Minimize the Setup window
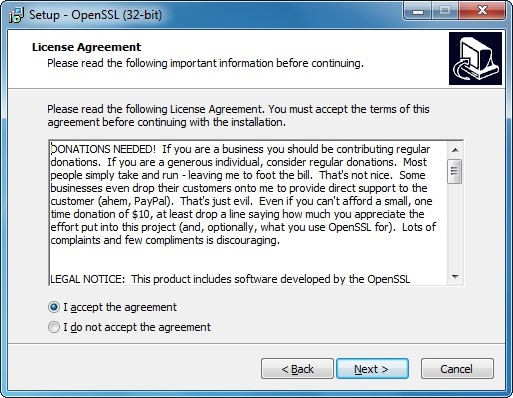513x398 pixels. click(x=417, y=11)
